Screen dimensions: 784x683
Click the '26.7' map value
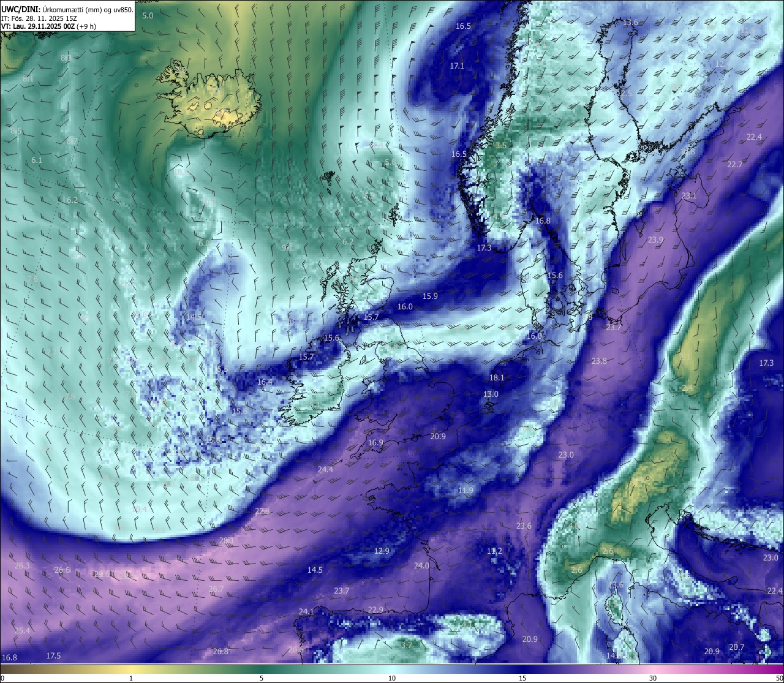[x=216, y=589]
